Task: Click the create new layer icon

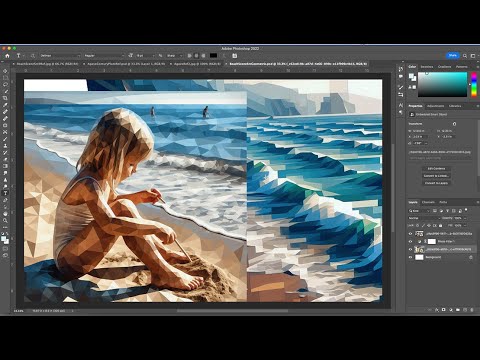Action: pos(465,310)
